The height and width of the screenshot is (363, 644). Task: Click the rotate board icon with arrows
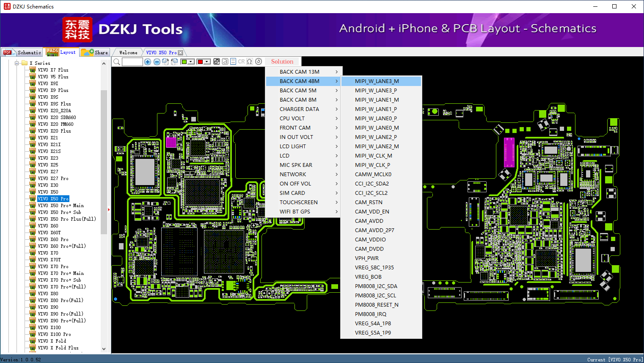(165, 62)
